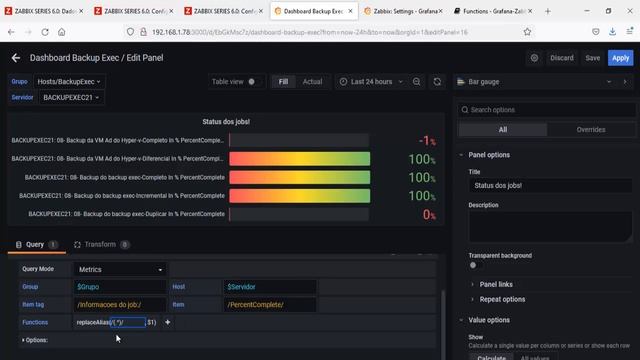Switch to the Transform tab
The width and height of the screenshot is (640, 360).
pyautogui.click(x=101, y=244)
